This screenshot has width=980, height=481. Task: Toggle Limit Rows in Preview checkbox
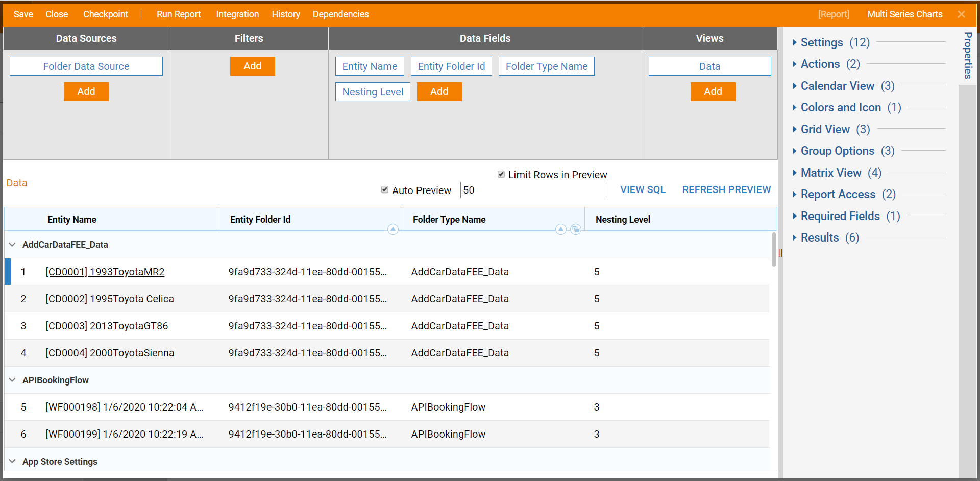[x=501, y=175]
